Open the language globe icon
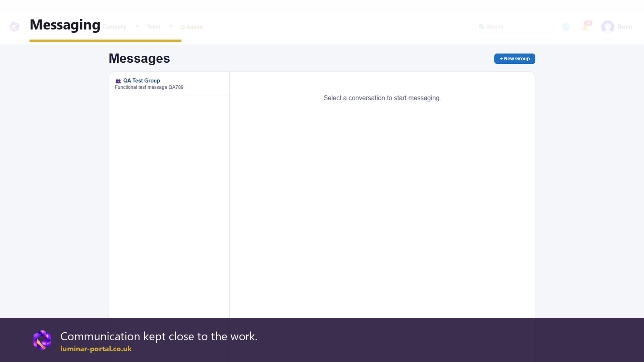644x362 pixels. [566, 27]
